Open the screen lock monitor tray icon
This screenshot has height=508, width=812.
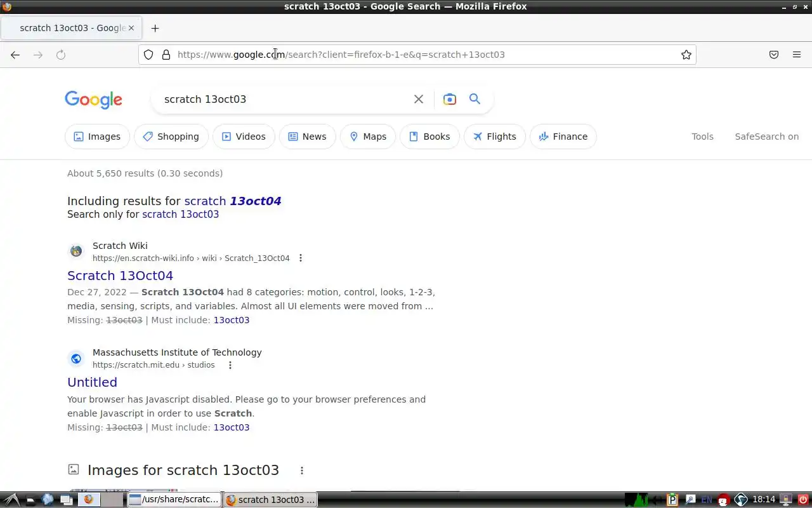click(x=785, y=500)
